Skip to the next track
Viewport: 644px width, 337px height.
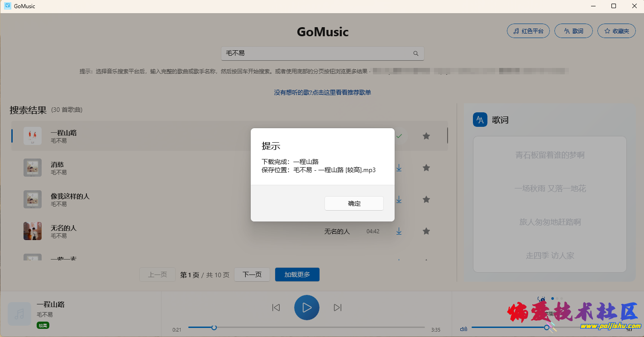(337, 308)
